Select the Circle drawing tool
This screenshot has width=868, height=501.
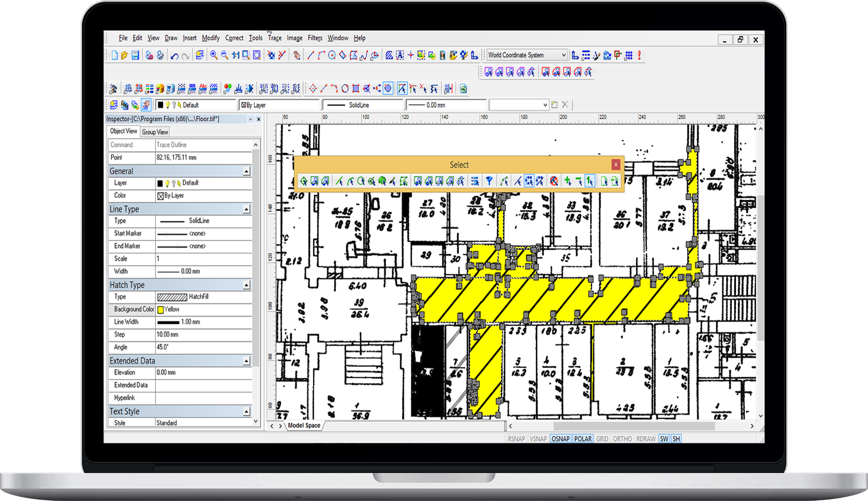(332, 55)
